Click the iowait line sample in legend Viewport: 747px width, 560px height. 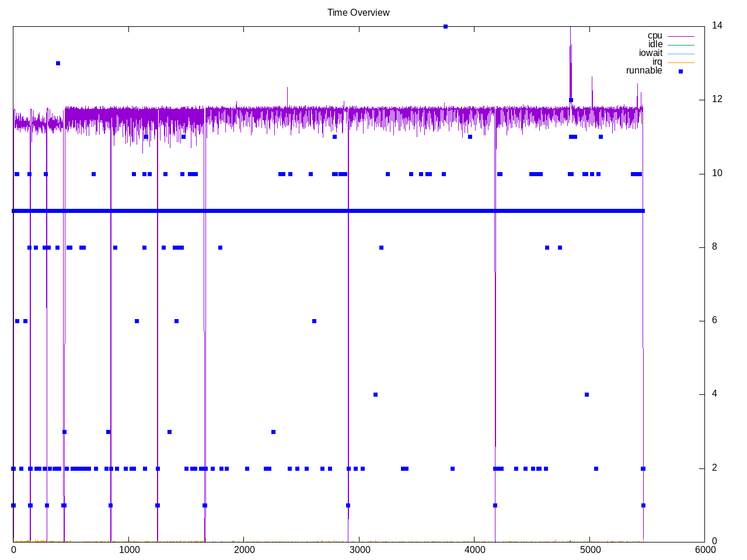coord(680,54)
